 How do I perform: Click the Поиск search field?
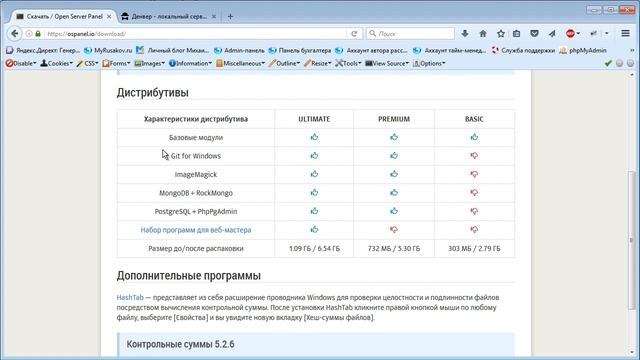pos(410,33)
